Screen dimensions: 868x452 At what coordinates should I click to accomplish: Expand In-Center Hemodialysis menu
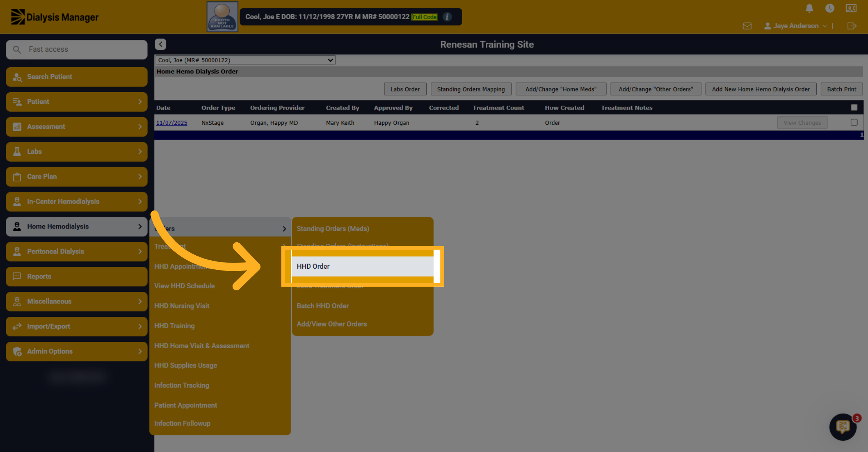click(77, 201)
